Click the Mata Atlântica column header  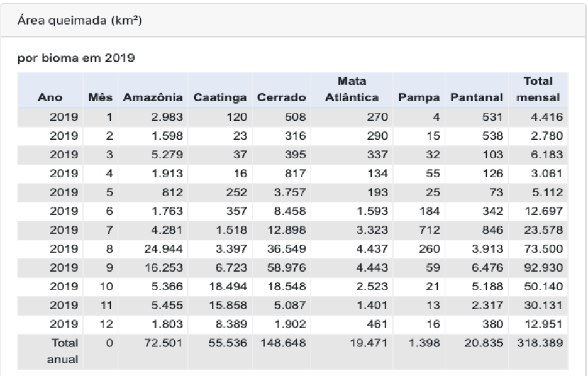pyautogui.click(x=352, y=89)
